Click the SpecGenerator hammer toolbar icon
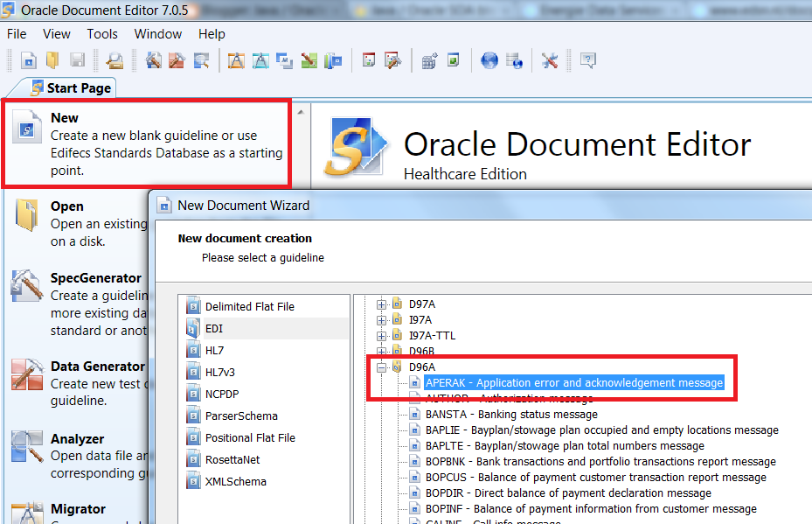 coord(153,60)
